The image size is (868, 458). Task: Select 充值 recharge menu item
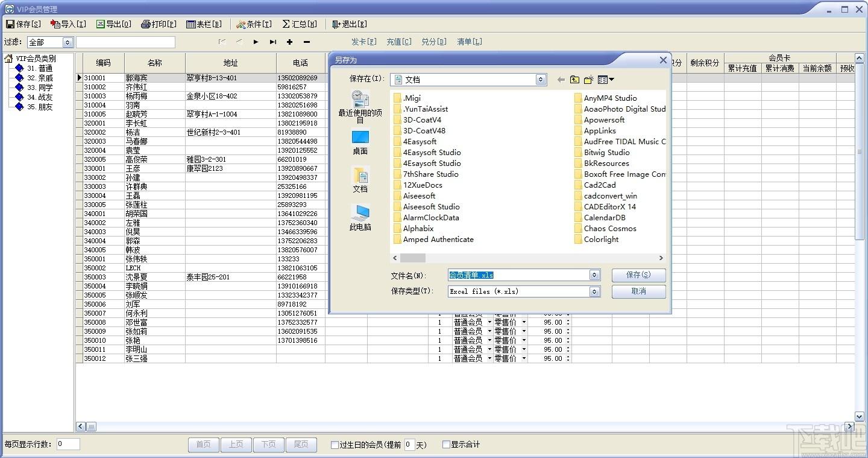click(399, 42)
